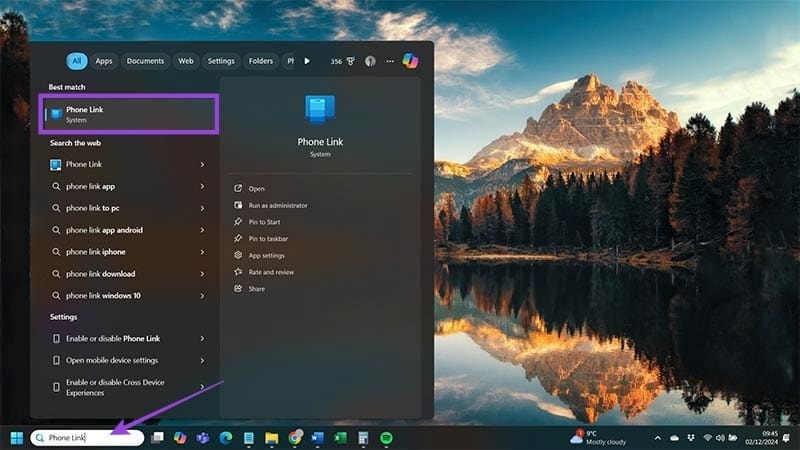This screenshot has height=450, width=800.
Task: Open the three-dots more options menu
Action: (389, 61)
